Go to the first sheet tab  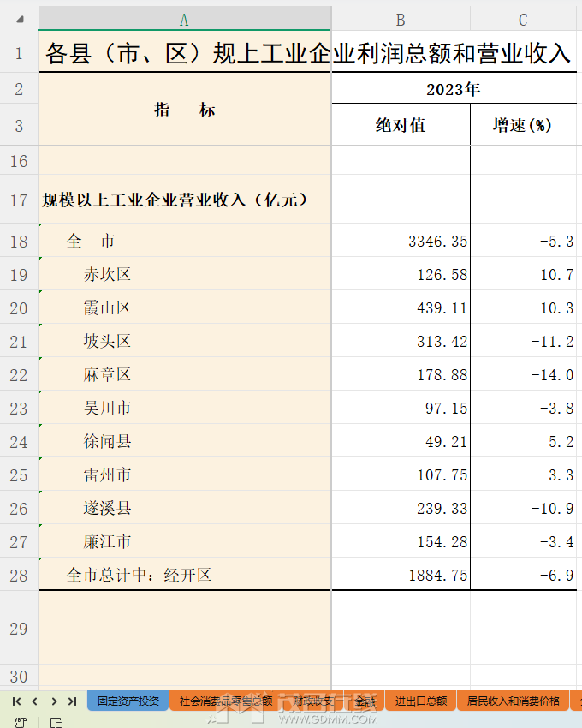coord(16,701)
